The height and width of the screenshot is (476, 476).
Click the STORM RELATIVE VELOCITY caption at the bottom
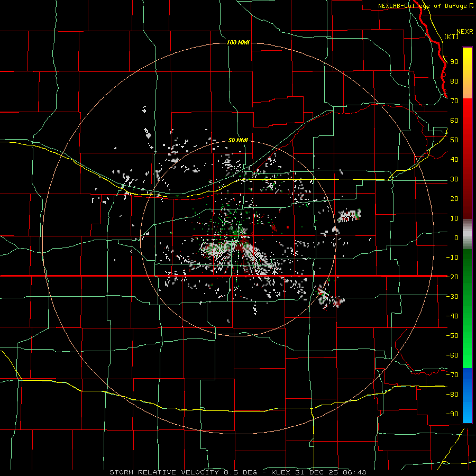238,472
